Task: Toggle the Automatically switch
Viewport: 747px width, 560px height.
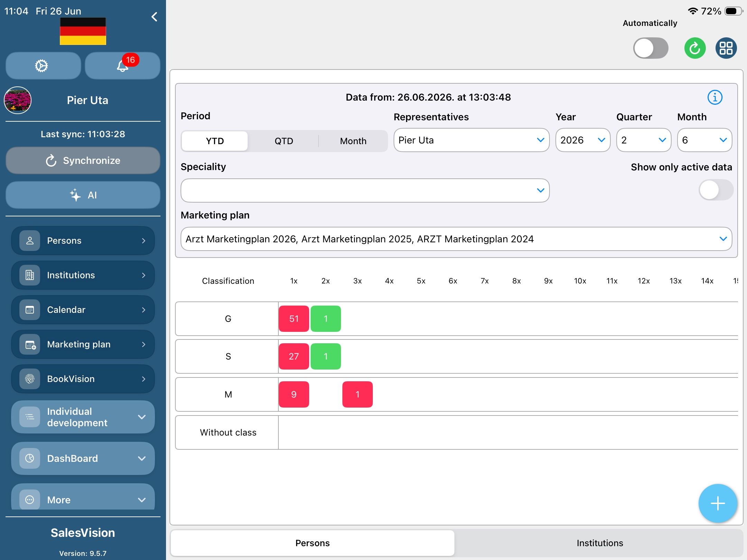Action: [x=651, y=48]
